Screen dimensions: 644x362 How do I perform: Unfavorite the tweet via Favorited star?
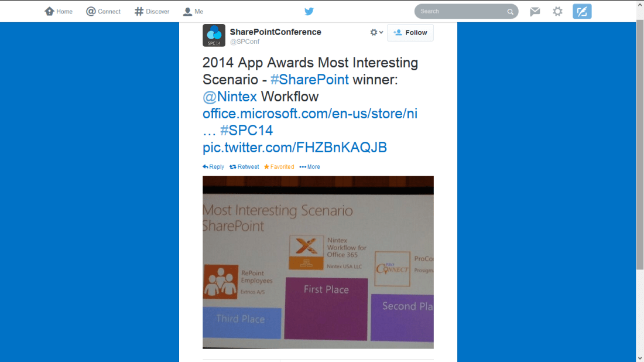279,167
